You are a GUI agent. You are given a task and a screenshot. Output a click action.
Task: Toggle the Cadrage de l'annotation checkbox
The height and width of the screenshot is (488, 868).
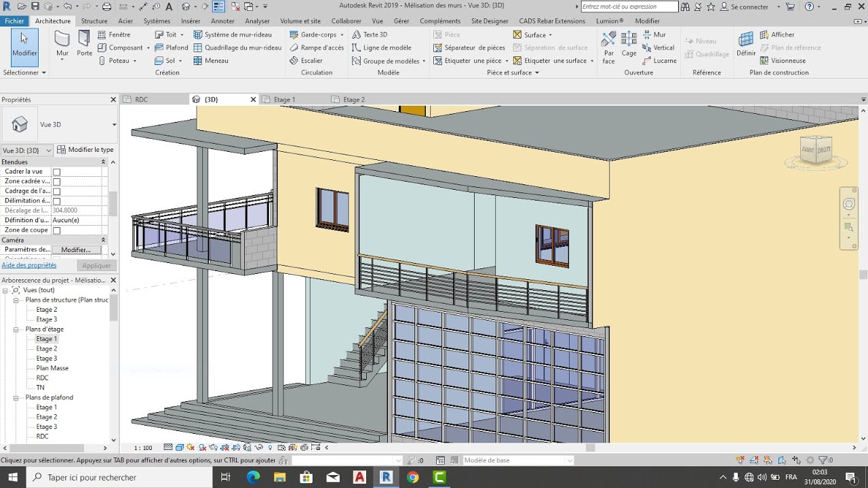pyautogui.click(x=57, y=191)
